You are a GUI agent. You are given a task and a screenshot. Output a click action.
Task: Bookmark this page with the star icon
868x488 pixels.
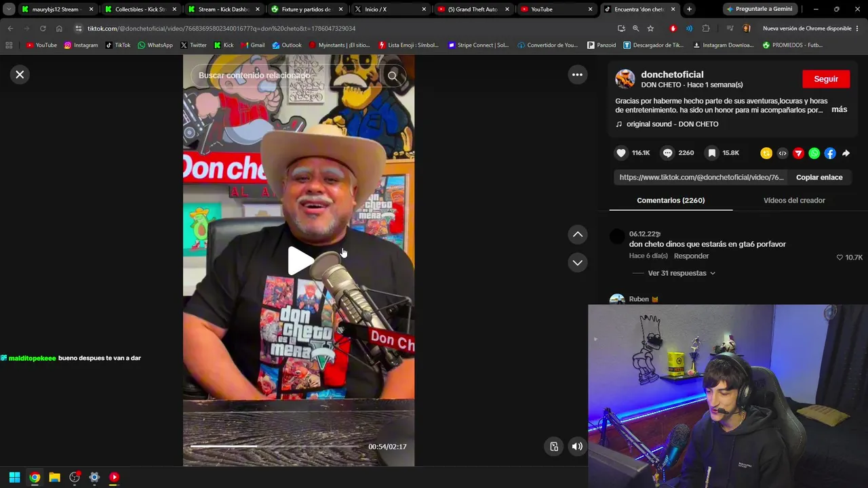[650, 28]
